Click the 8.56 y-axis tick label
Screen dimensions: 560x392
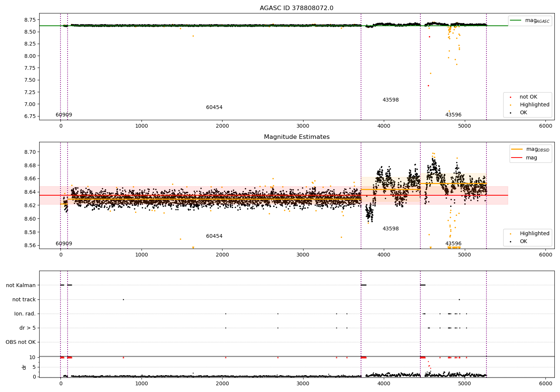coord(29,246)
